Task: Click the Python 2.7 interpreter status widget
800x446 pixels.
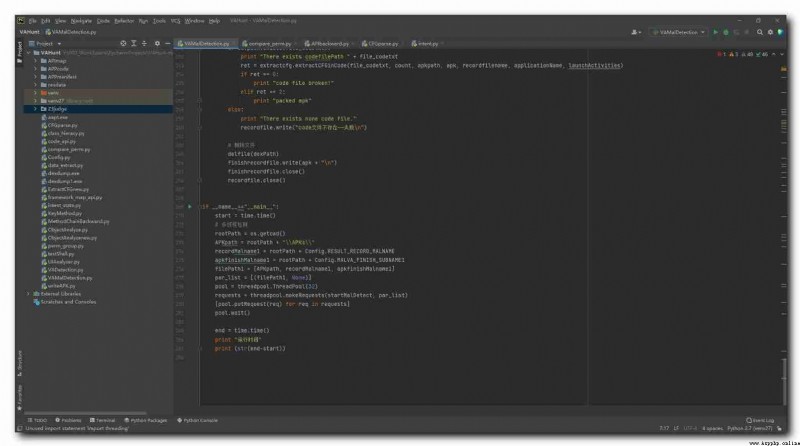Action: [x=750, y=429]
